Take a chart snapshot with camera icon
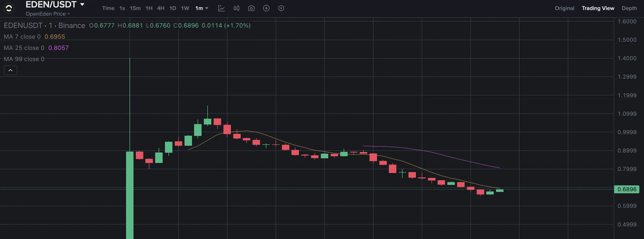The image size is (644, 239). coord(251,8)
